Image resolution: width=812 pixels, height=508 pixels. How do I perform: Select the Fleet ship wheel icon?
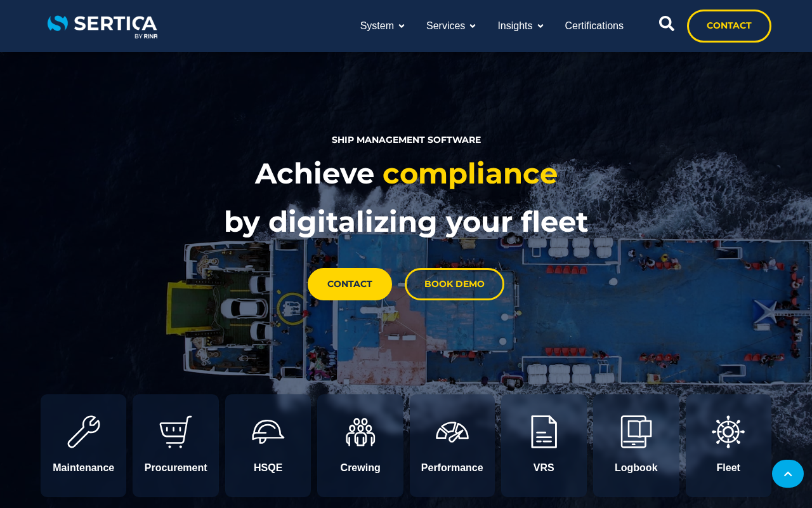(728, 432)
